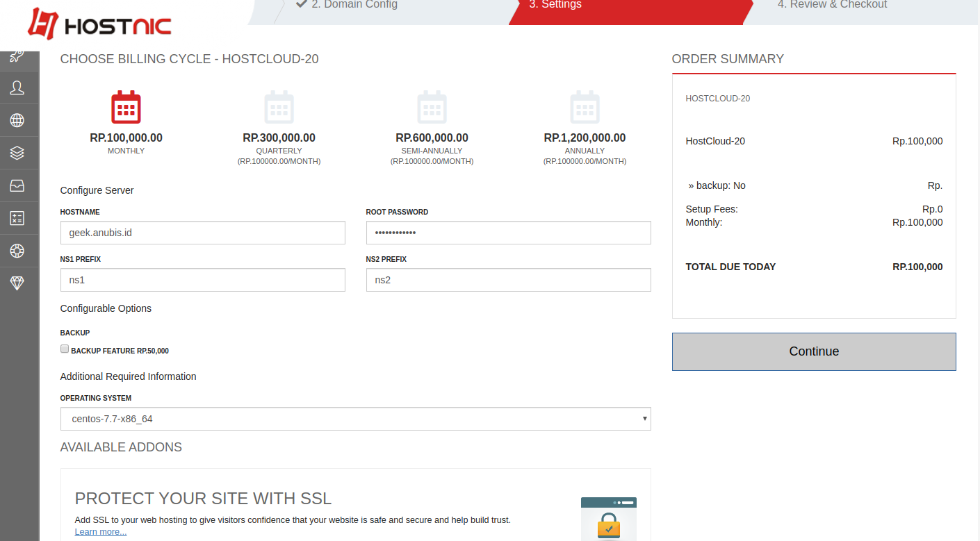Image resolution: width=980 pixels, height=541 pixels.
Task: Open the inbox tray sidebar icon
Action: 17,185
